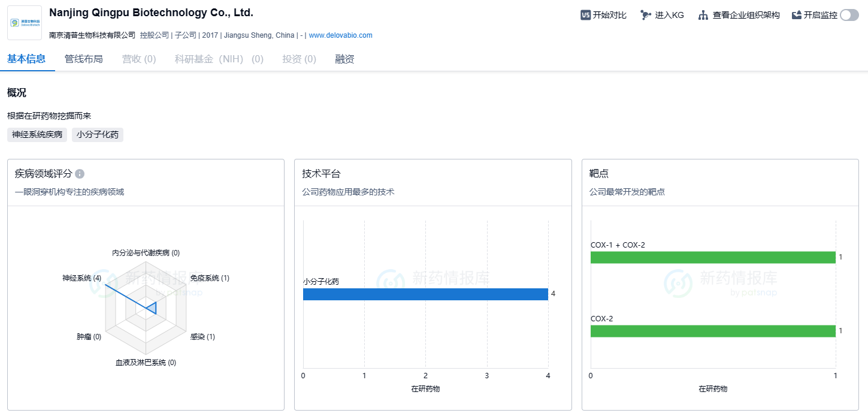Click the knowledge graph KG icon
Viewport: 868px width, 416px height.
tap(646, 15)
